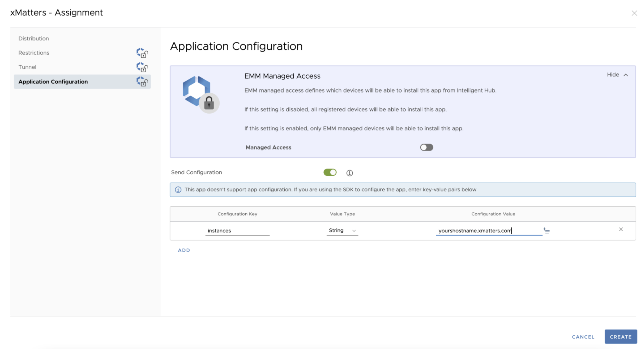Click the EMM Managed Access heading

tap(282, 76)
